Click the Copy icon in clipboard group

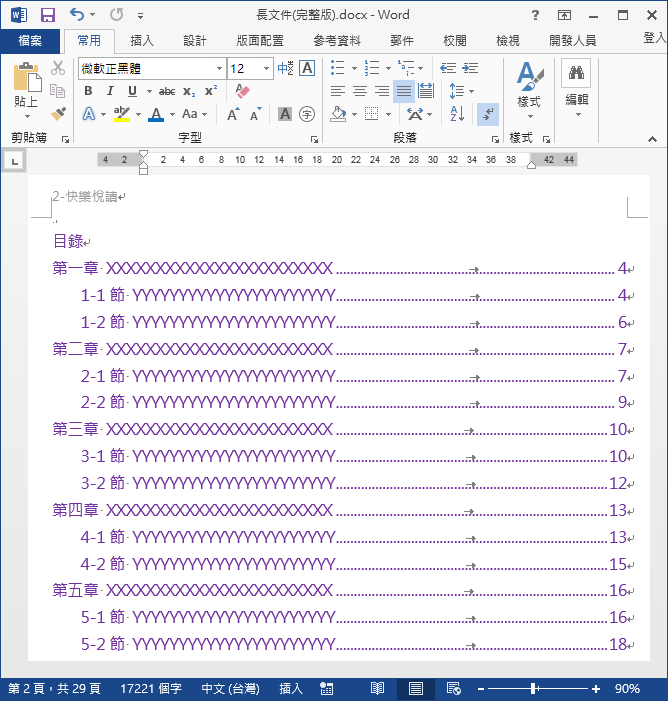click(x=58, y=91)
